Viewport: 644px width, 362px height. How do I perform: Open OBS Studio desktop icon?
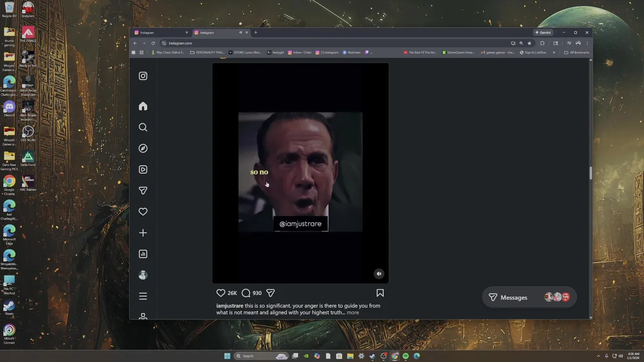(28, 133)
